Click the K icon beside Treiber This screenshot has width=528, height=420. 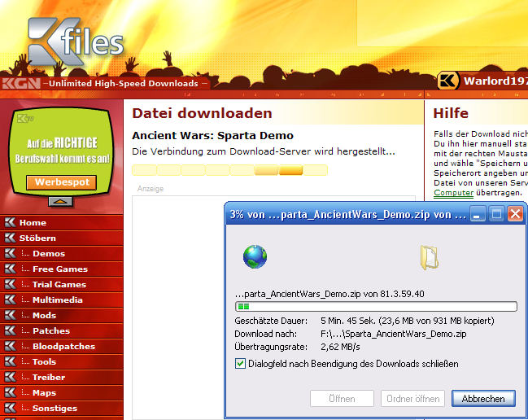(x=10, y=377)
